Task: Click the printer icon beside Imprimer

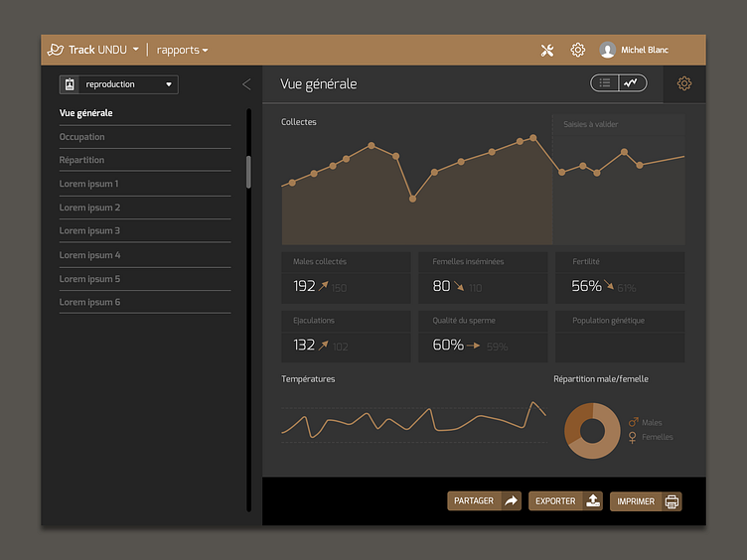Action: point(672,501)
